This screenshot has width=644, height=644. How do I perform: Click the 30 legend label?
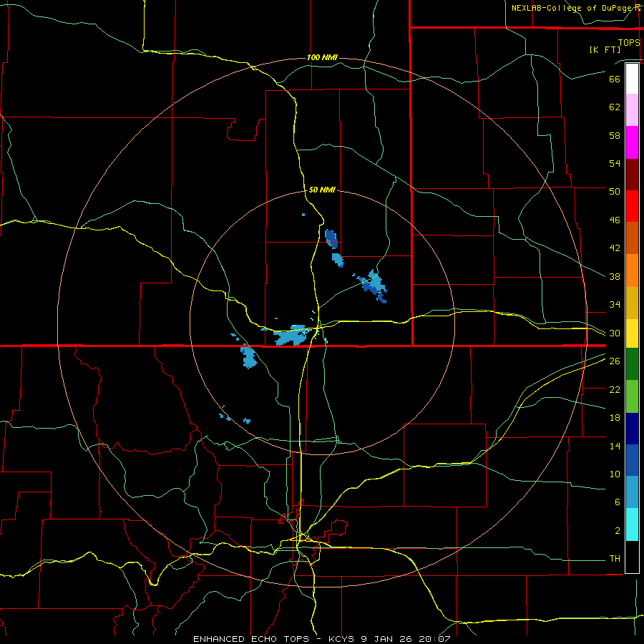pyautogui.click(x=615, y=333)
